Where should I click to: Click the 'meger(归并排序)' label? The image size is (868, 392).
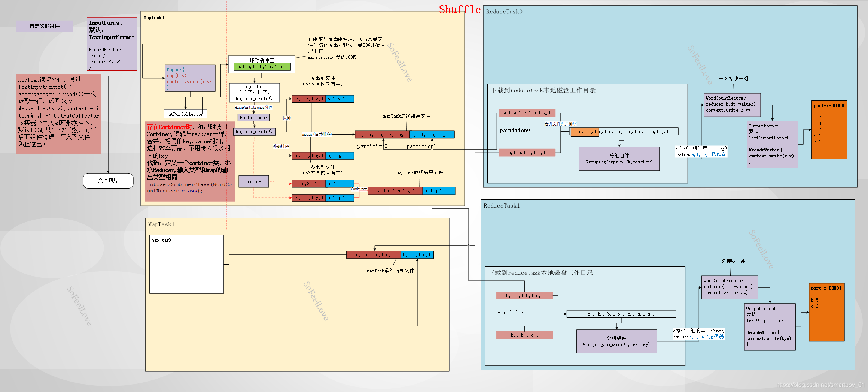click(317, 134)
